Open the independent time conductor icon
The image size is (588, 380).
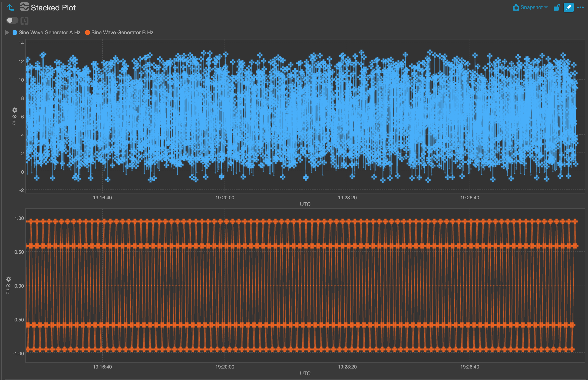click(24, 20)
